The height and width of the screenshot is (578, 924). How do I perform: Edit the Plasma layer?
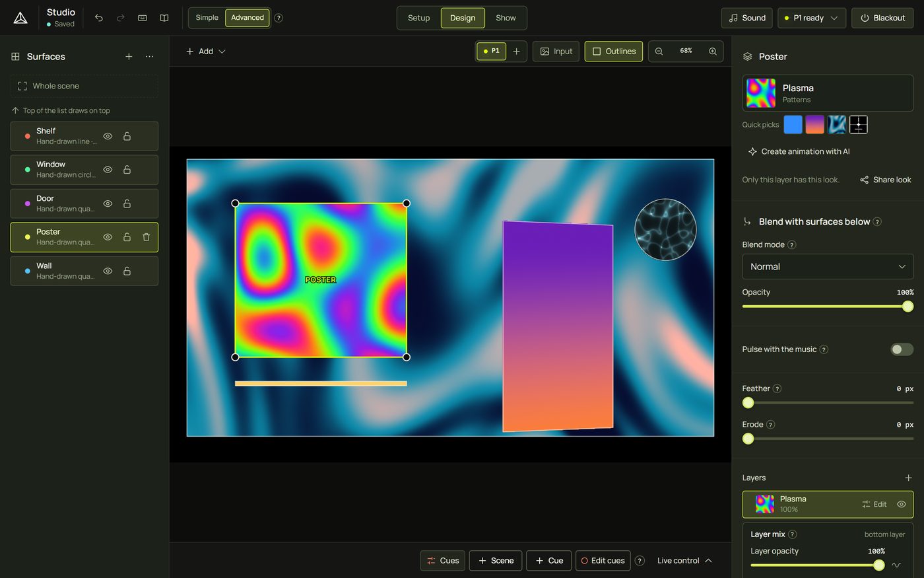click(x=874, y=504)
